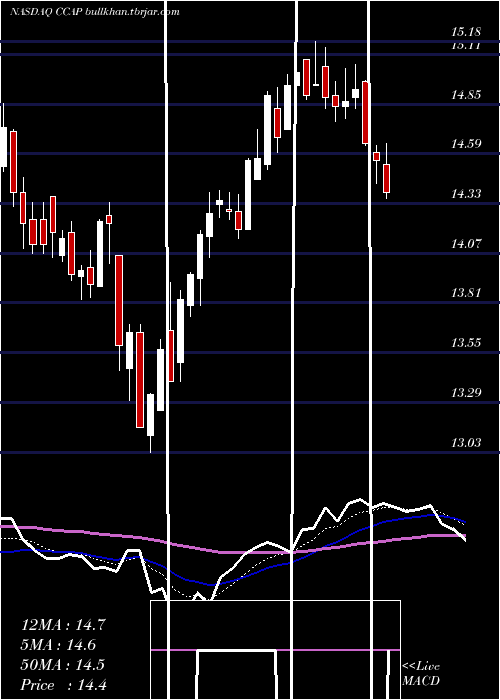500x700 pixels.
Task: Click the 15.18 price axis label
Action: pos(466,32)
